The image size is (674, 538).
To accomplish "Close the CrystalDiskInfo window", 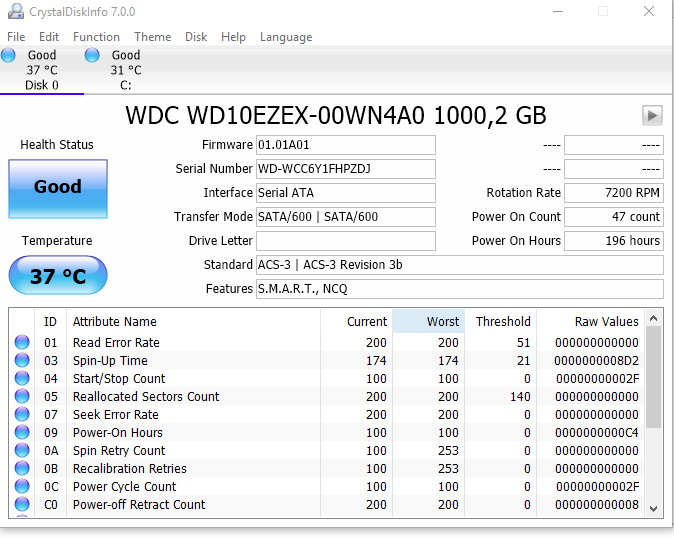I will (x=649, y=12).
